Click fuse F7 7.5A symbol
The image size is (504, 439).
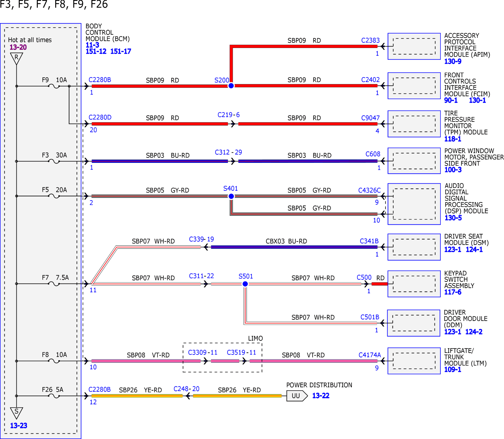54,284
